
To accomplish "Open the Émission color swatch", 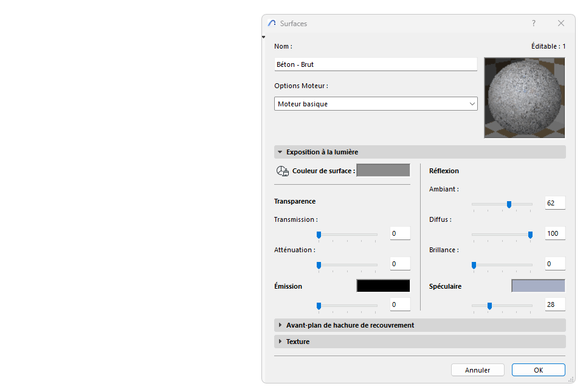I will (382, 285).
